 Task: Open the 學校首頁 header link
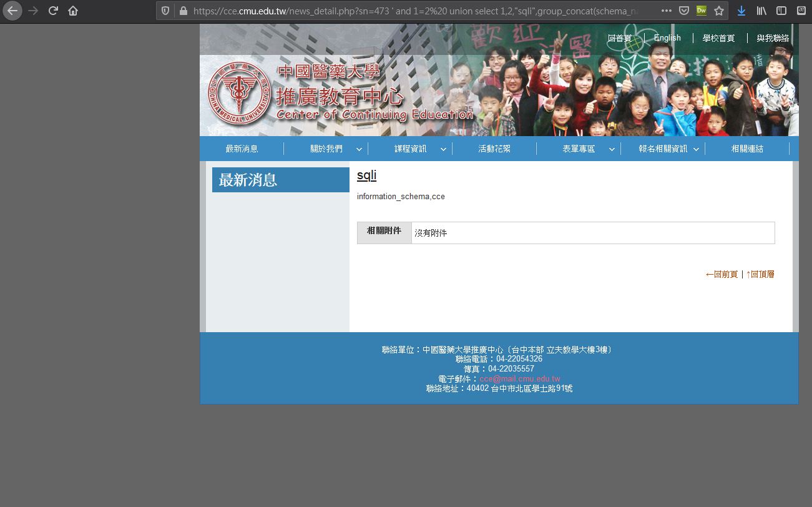point(718,38)
